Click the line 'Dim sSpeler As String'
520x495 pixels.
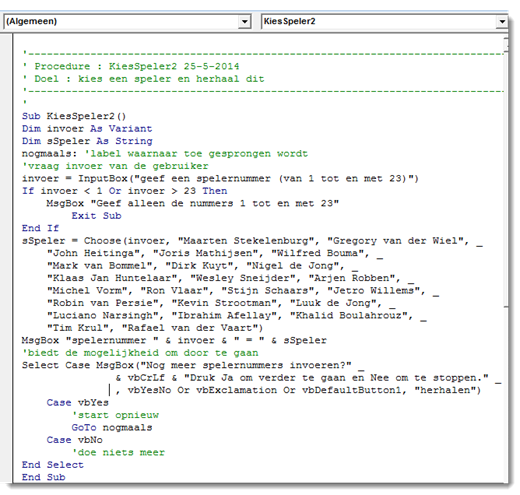click(87, 141)
